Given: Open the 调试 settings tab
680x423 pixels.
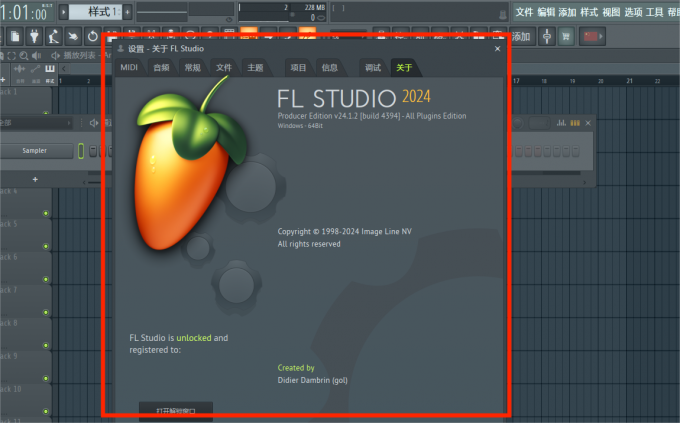Looking at the screenshot, I should point(373,68).
